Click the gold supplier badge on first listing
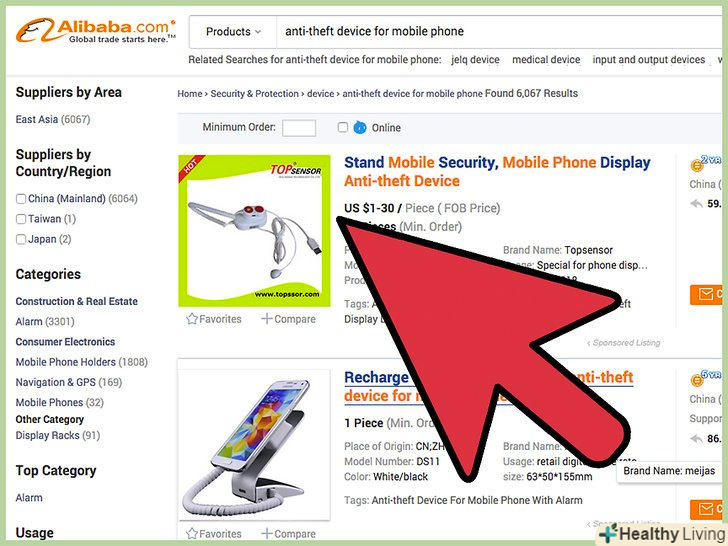 point(696,165)
